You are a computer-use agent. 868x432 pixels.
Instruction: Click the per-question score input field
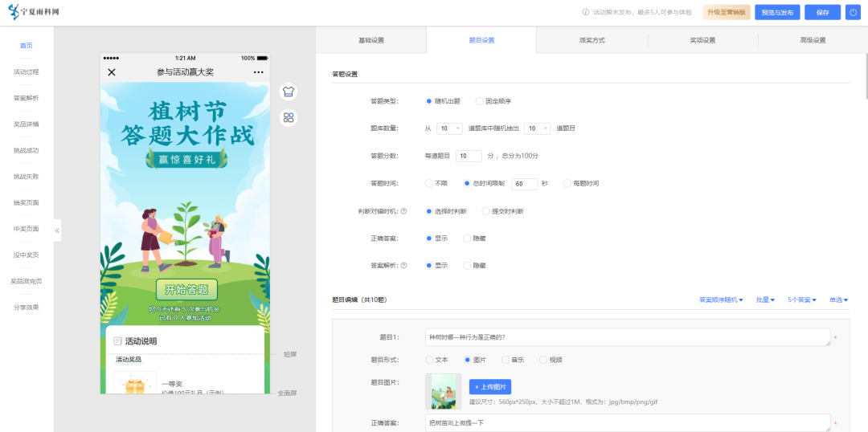tap(469, 156)
